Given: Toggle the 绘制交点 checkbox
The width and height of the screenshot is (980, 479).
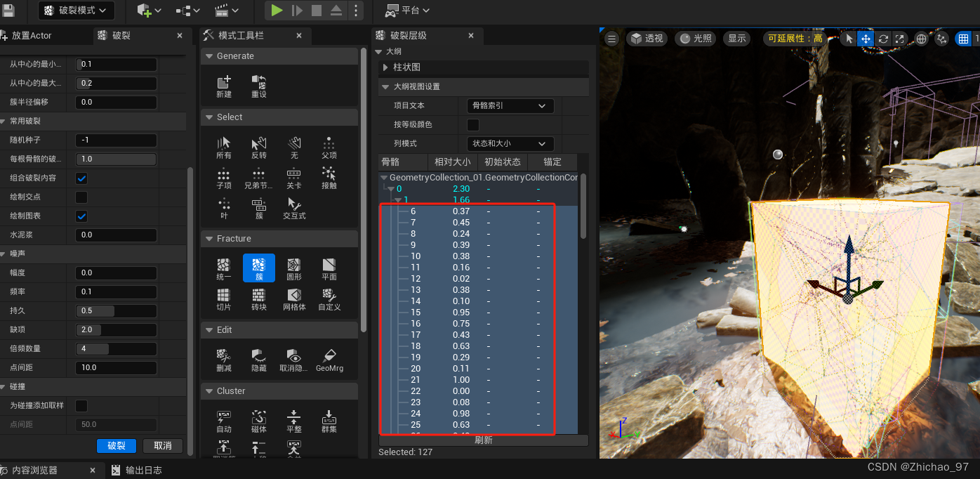Looking at the screenshot, I should [81, 197].
